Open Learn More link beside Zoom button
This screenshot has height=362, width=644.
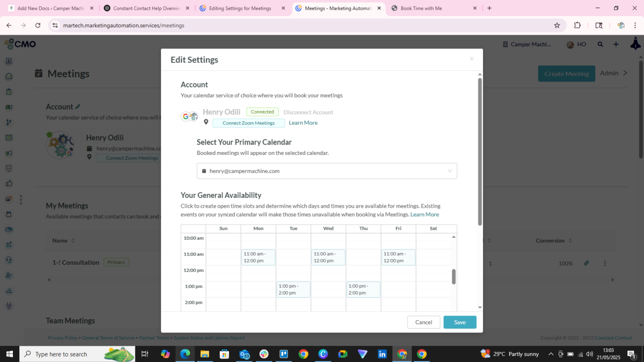click(303, 123)
